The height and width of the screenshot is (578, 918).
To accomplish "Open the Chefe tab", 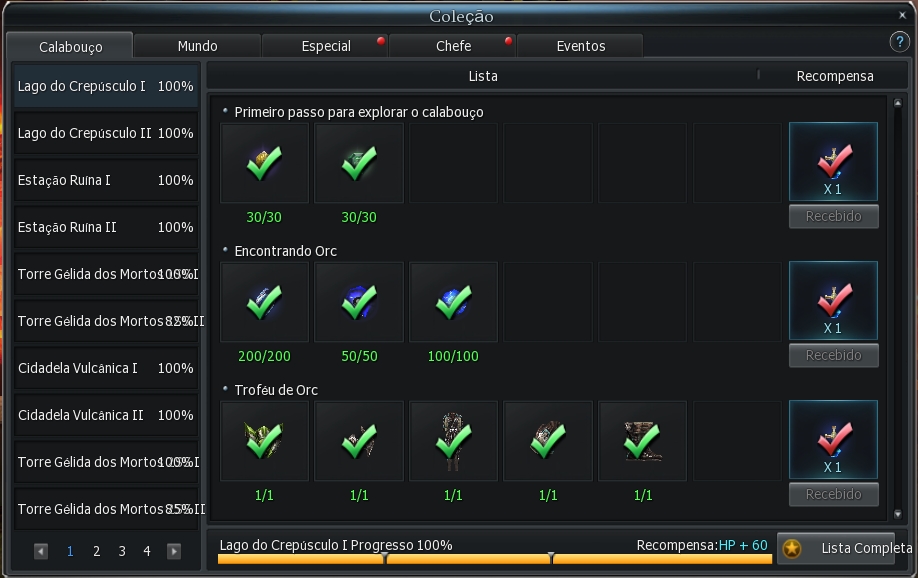I will tap(453, 46).
